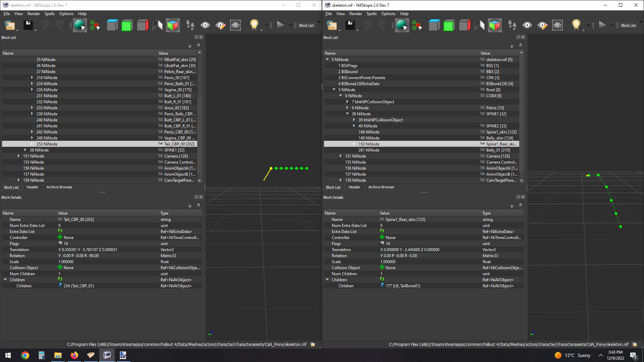Screen dimensions: 644x362
Task: Click the footsteps walk-view icon in left window
Action: tap(190, 25)
